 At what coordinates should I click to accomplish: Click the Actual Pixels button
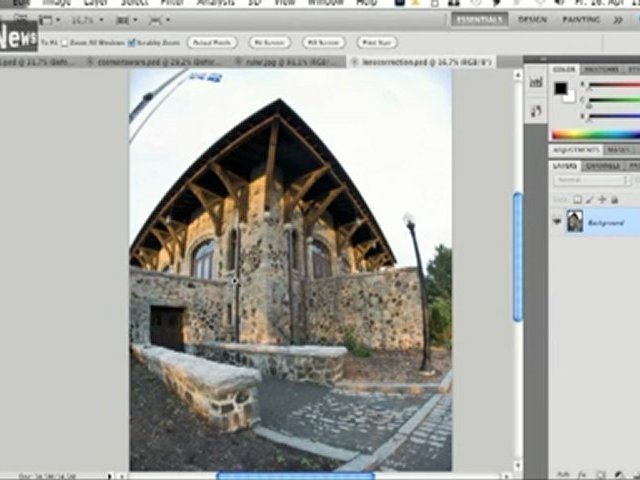(x=212, y=42)
